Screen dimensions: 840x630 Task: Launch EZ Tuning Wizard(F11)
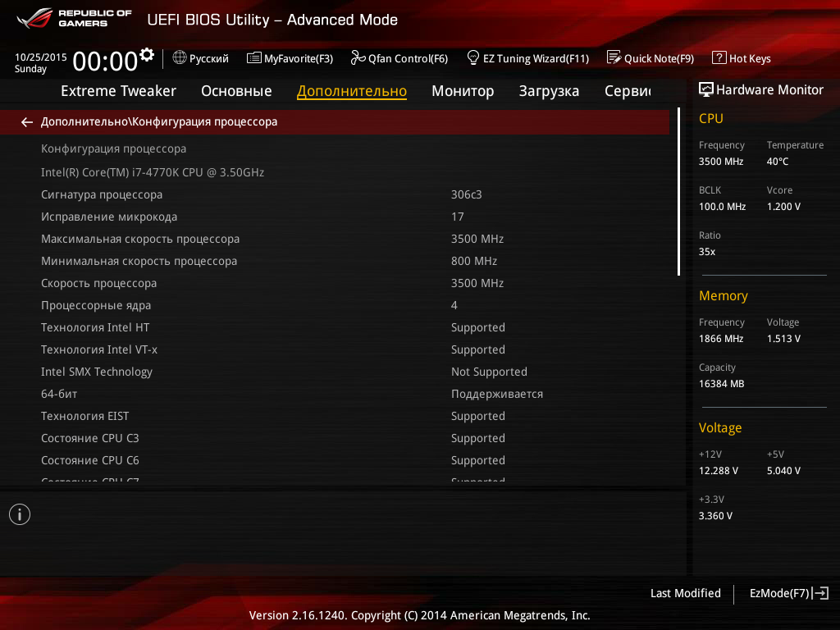coord(527,58)
